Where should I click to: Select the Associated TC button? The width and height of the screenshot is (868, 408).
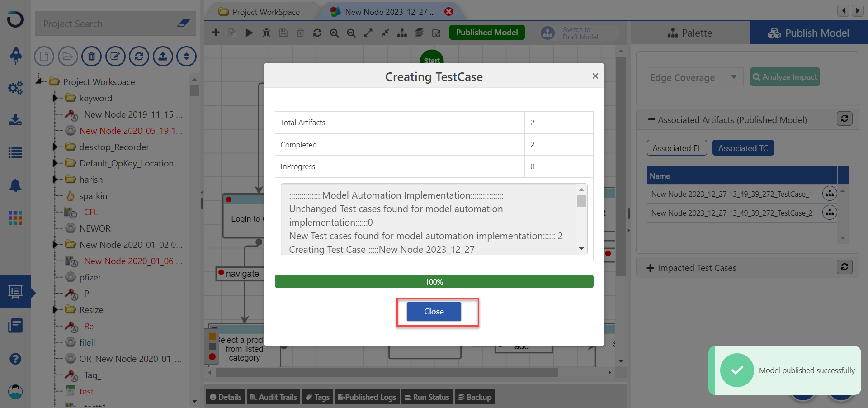point(743,148)
